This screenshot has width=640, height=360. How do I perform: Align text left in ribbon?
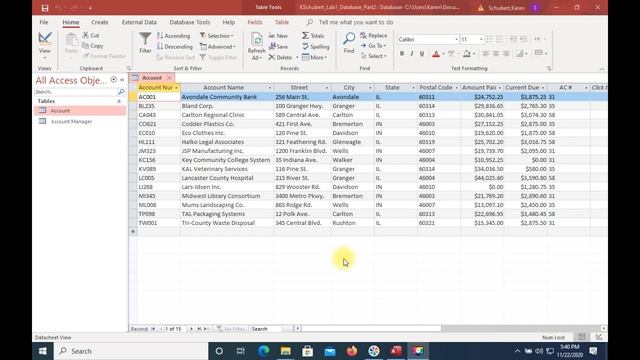(x=486, y=53)
